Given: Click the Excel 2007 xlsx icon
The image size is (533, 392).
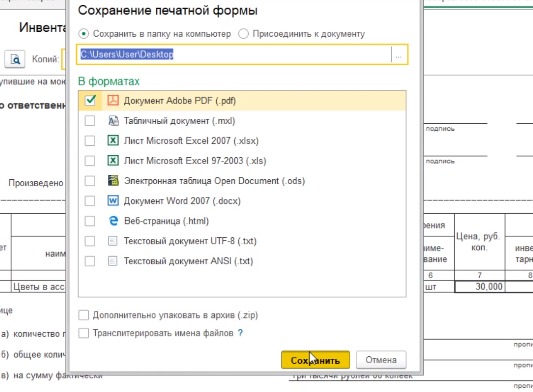Looking at the screenshot, I should (x=113, y=140).
